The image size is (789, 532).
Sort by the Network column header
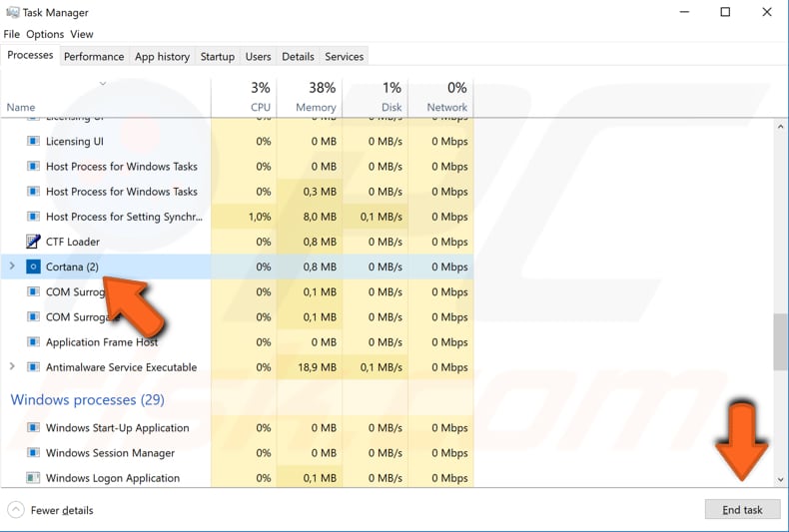coord(440,97)
